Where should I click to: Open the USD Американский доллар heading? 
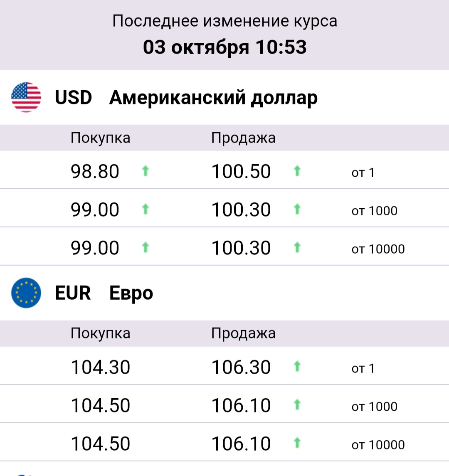[x=186, y=98]
